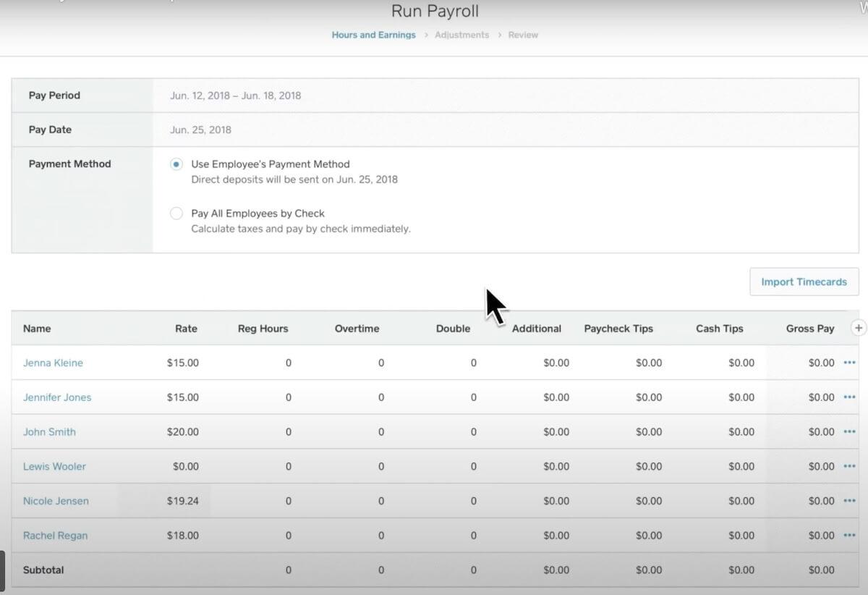Open more options for Lewis Wooler row
The height and width of the screenshot is (595, 868).
tap(849, 466)
